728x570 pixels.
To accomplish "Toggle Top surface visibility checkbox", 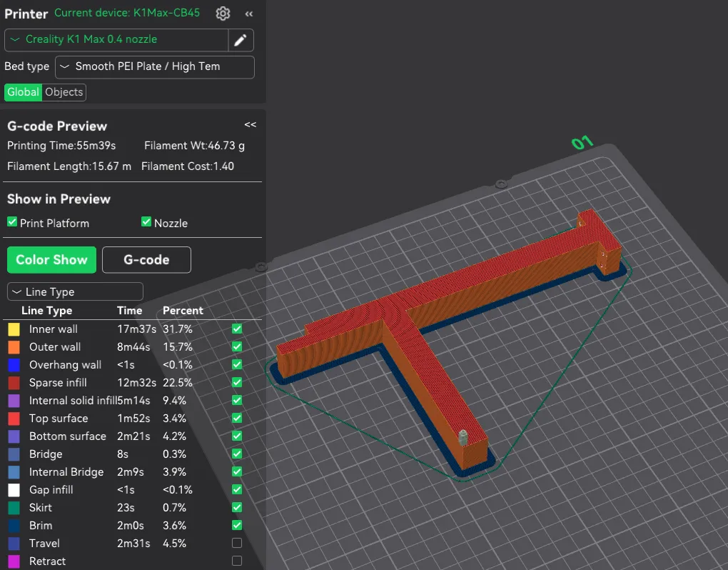I will click(x=237, y=418).
